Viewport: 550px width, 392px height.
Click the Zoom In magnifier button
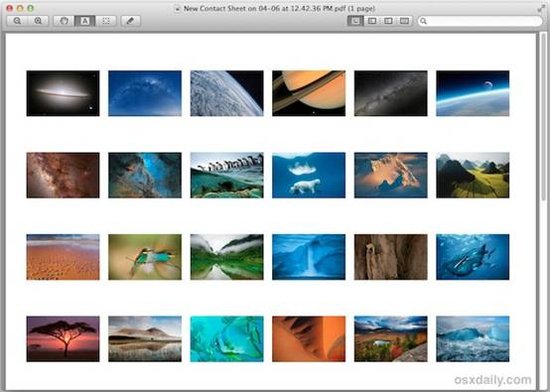(38, 21)
